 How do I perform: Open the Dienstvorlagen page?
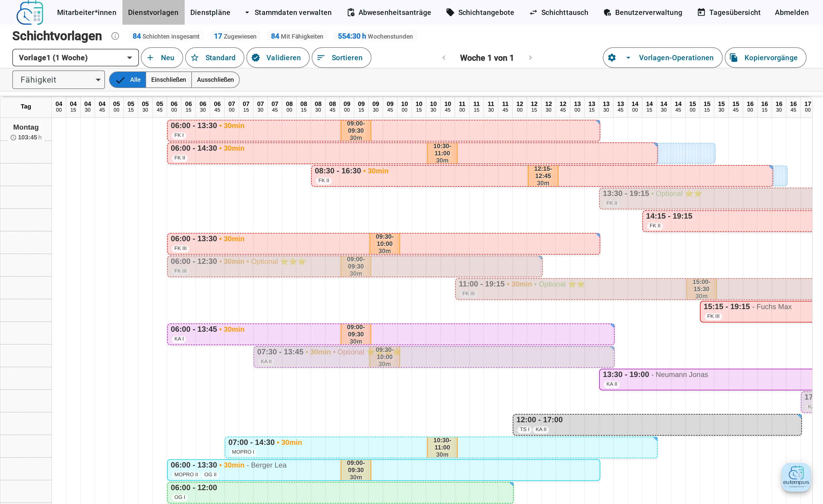click(x=153, y=12)
